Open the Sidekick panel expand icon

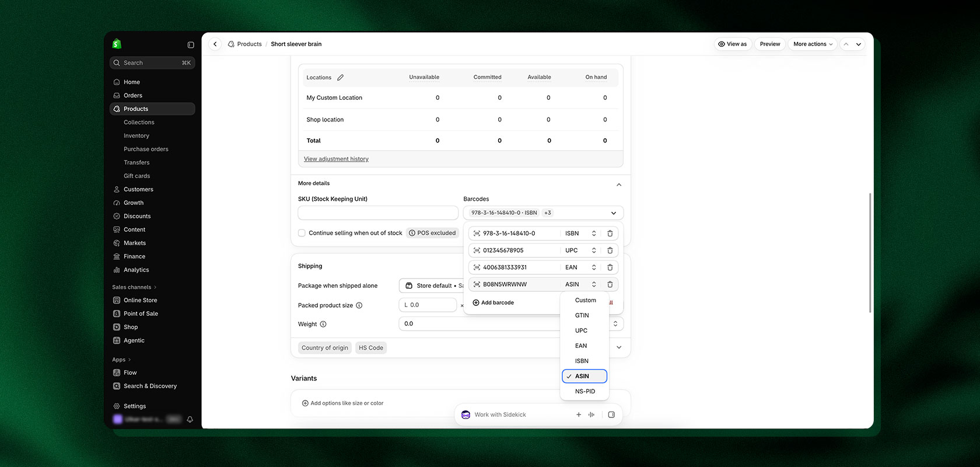[611, 414]
